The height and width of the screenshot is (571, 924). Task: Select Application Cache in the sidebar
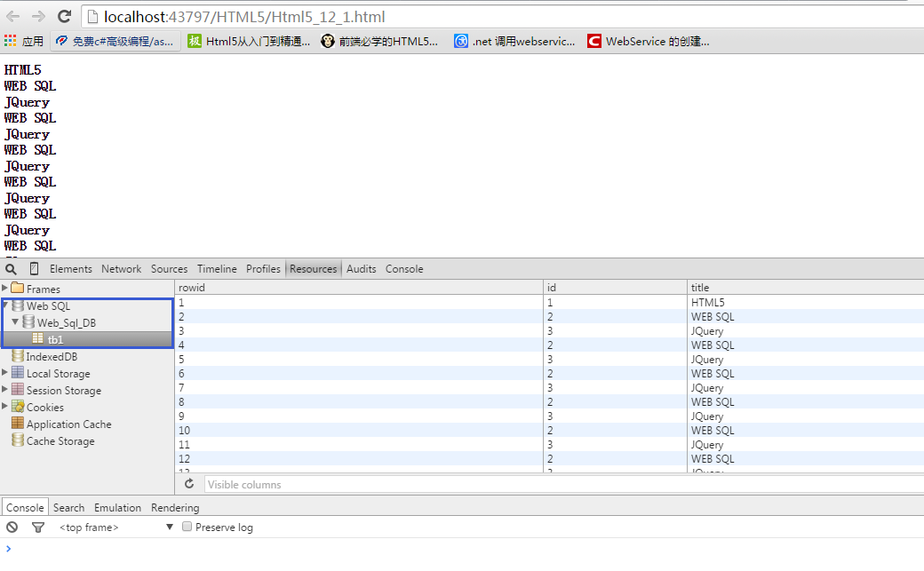click(69, 424)
